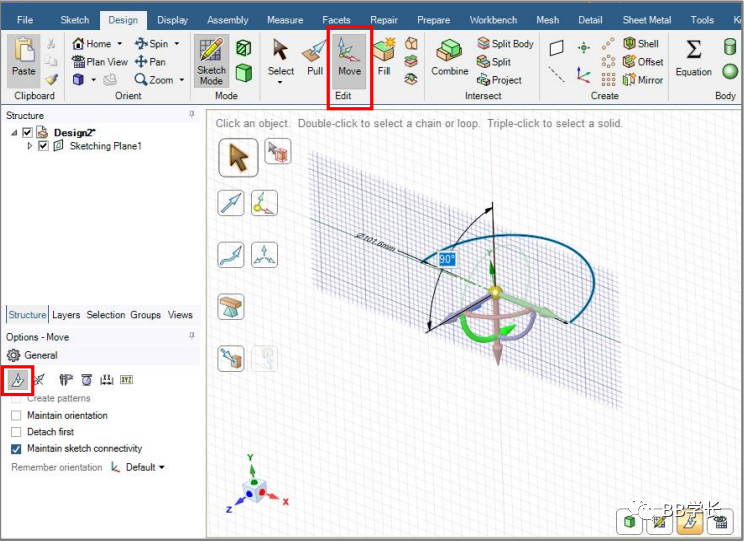Click the Select tool guide arrow in canvas
Screen dimensions: 745x542
pos(239,157)
